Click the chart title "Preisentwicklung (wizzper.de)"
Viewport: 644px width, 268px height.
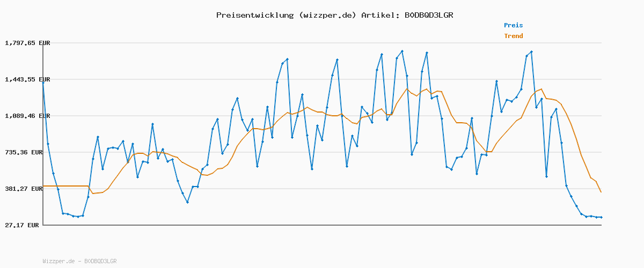click(286, 15)
